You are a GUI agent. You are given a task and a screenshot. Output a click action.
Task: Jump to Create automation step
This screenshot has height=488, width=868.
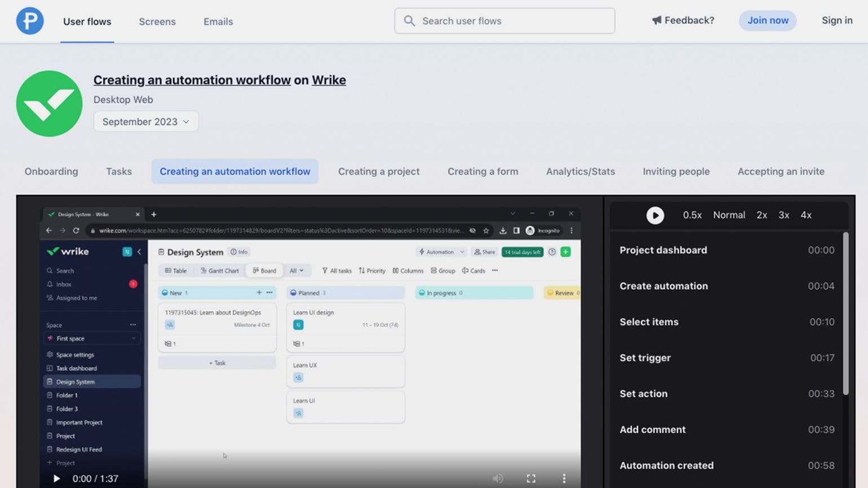pos(727,286)
